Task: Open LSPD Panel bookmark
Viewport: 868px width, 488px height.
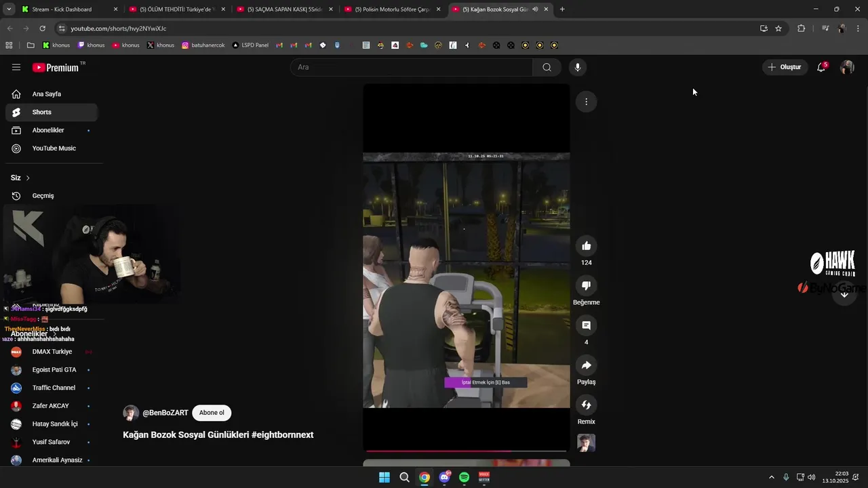Action: (x=250, y=45)
